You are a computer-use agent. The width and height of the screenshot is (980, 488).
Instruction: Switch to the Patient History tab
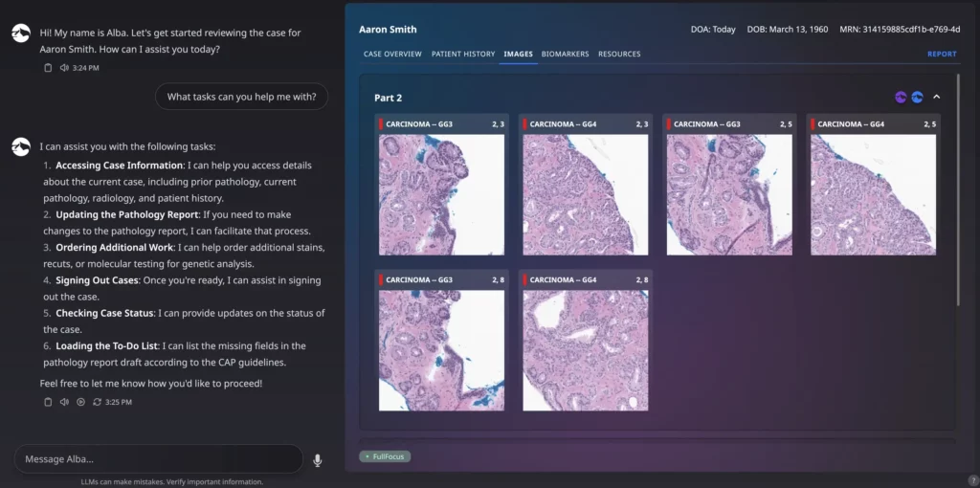463,55
